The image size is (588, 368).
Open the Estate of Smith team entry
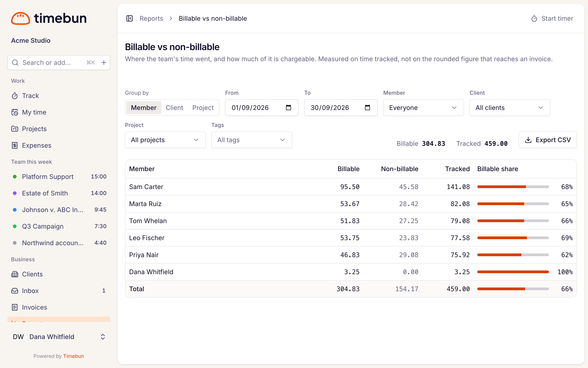(59, 193)
